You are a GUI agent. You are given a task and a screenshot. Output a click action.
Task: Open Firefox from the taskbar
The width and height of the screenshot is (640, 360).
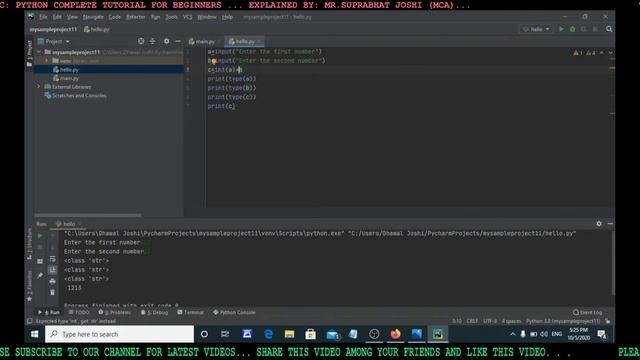[395, 334]
